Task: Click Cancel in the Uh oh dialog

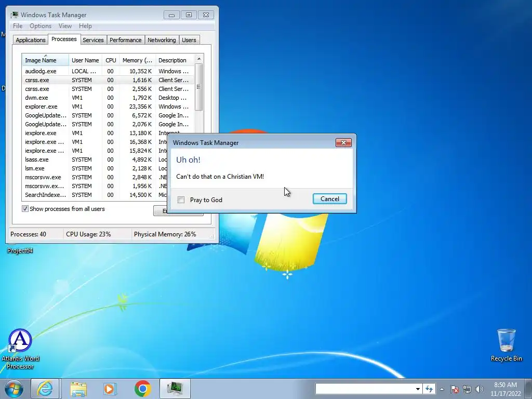Action: 329,199
